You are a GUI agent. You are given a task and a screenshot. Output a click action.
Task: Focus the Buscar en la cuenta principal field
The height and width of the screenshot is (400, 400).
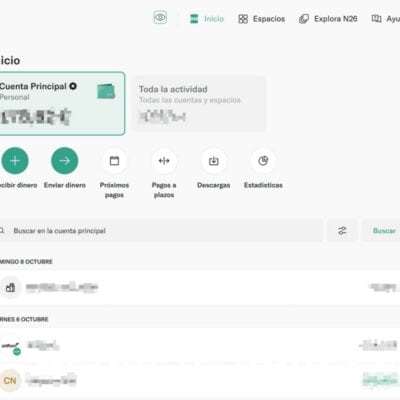[161, 230]
